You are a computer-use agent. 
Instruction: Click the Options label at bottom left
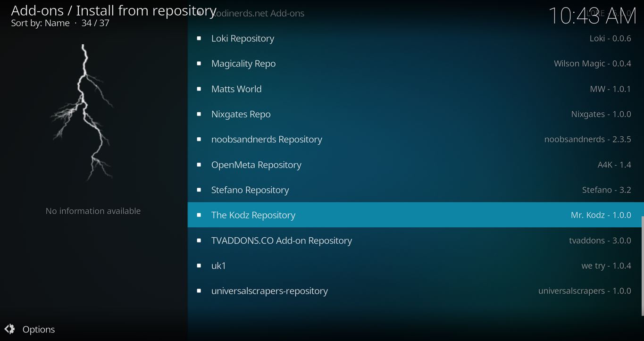[x=39, y=329]
